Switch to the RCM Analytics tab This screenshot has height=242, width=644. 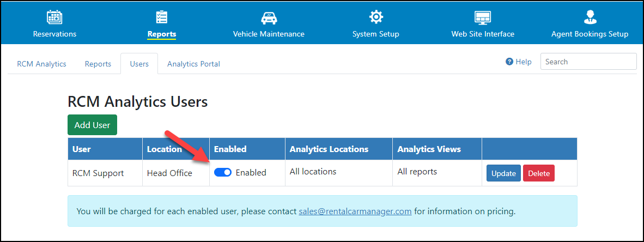[41, 64]
